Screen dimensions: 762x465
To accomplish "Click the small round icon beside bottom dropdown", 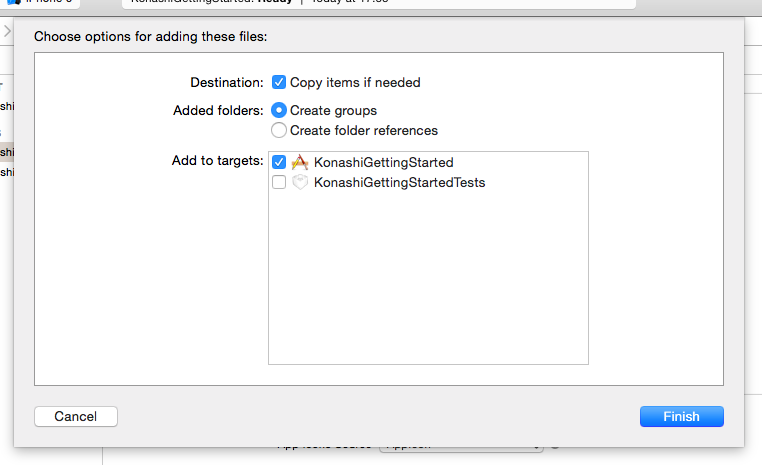I will point(555,446).
